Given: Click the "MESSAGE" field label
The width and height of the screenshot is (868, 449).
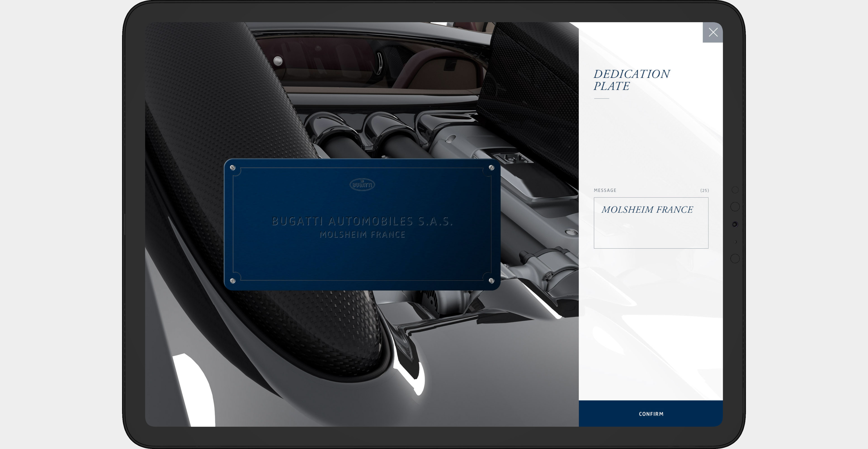Looking at the screenshot, I should [x=605, y=190].
